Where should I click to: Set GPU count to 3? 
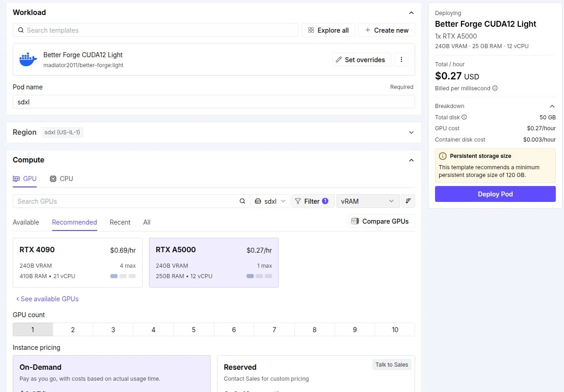[x=113, y=329]
